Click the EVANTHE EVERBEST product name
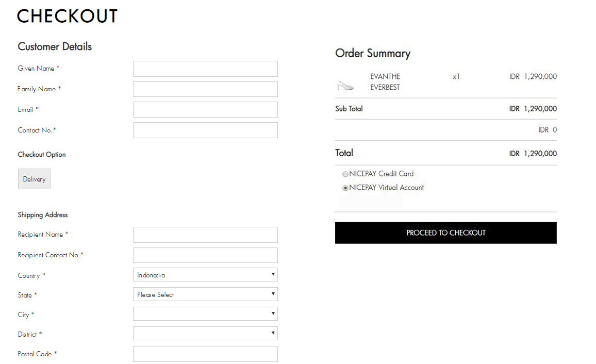Image resolution: width=596 pixels, height=364 pixels. [x=385, y=81]
